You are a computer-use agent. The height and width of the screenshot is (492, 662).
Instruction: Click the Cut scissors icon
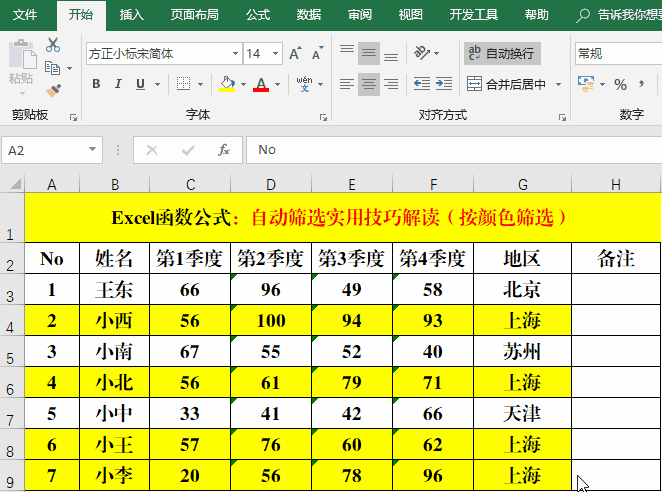click(x=53, y=45)
